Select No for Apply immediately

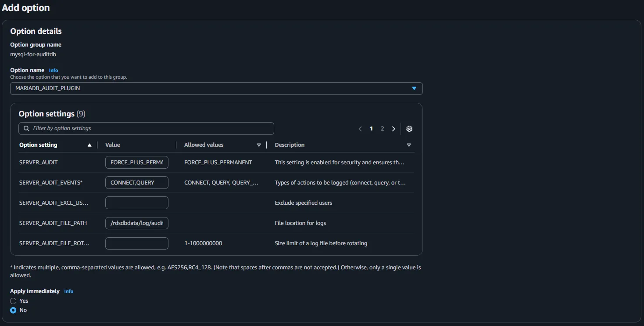click(x=14, y=310)
